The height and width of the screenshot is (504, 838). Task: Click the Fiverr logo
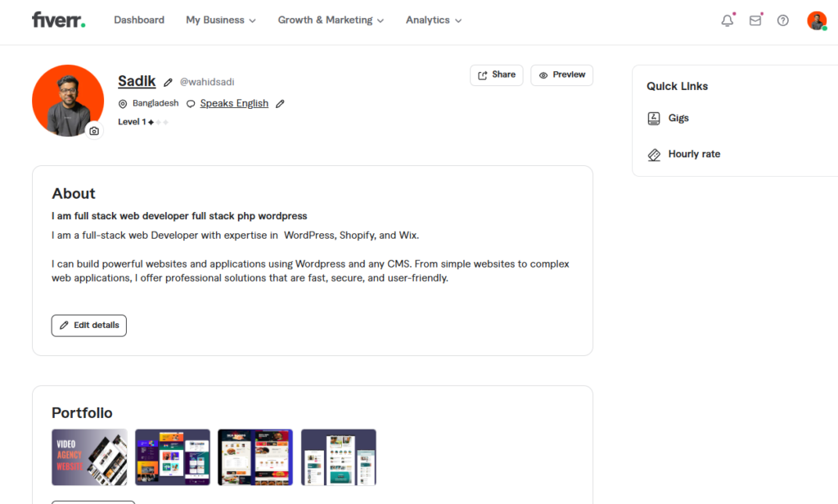(58, 20)
